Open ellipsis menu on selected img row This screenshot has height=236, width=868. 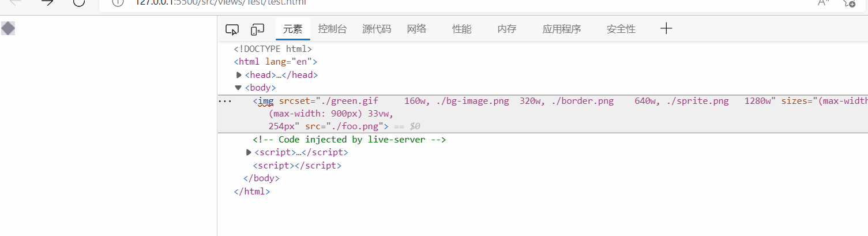(225, 101)
